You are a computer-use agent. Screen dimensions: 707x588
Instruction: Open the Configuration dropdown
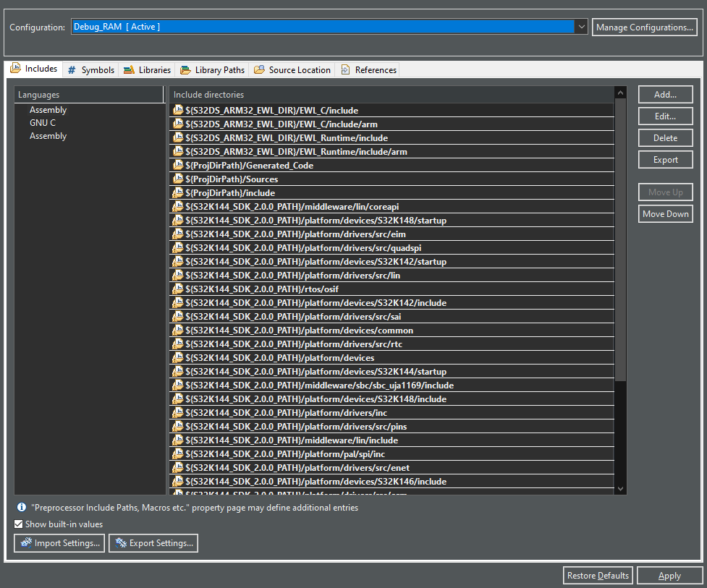click(x=581, y=26)
